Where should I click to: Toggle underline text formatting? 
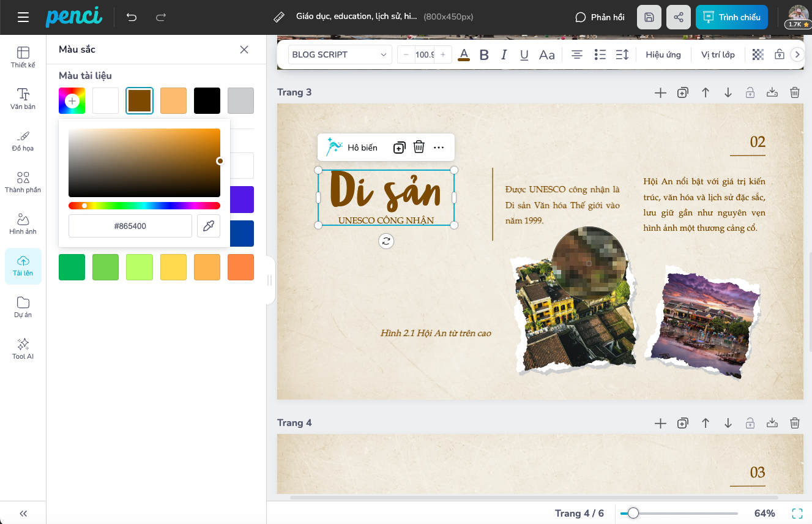click(x=524, y=54)
